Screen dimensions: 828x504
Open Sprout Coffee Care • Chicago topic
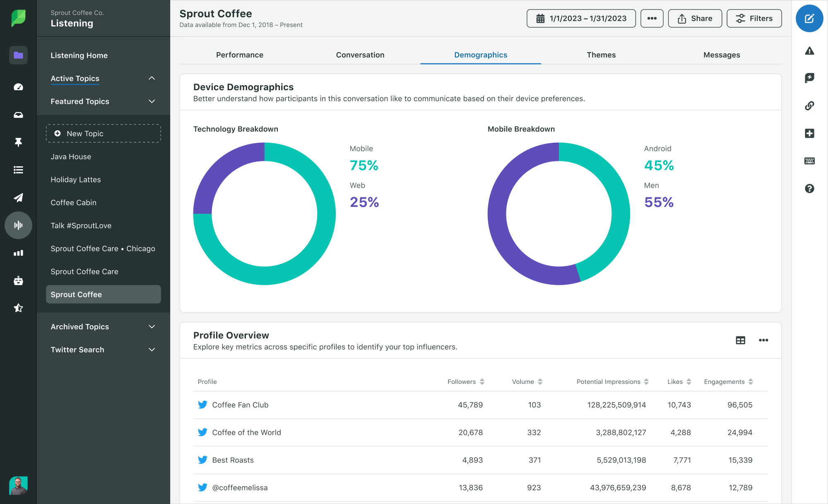click(103, 248)
